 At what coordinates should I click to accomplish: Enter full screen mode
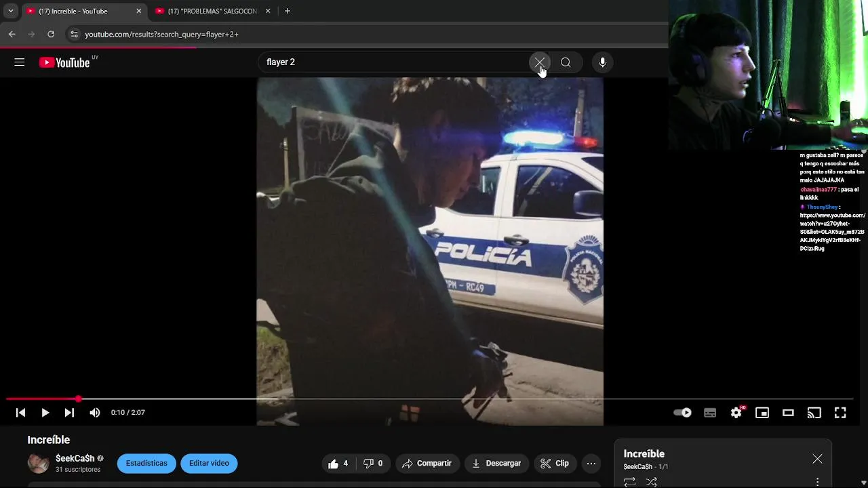tap(840, 412)
